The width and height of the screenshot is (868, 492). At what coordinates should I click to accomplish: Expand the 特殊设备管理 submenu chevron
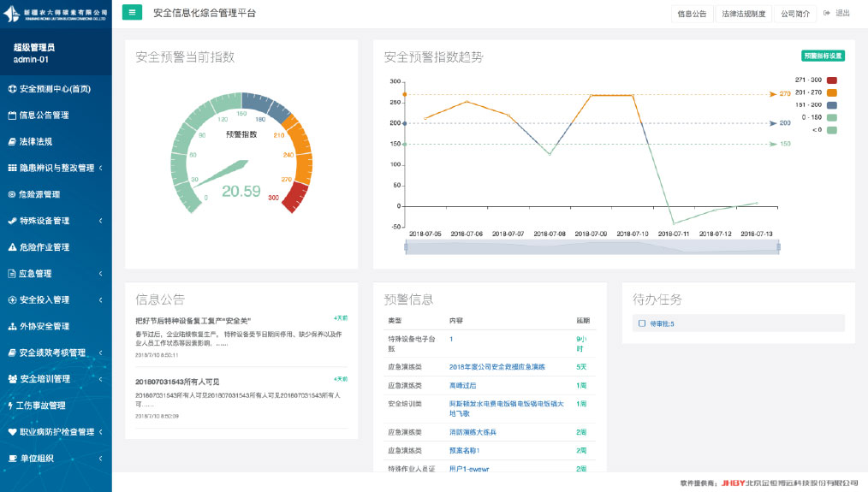pos(101,221)
